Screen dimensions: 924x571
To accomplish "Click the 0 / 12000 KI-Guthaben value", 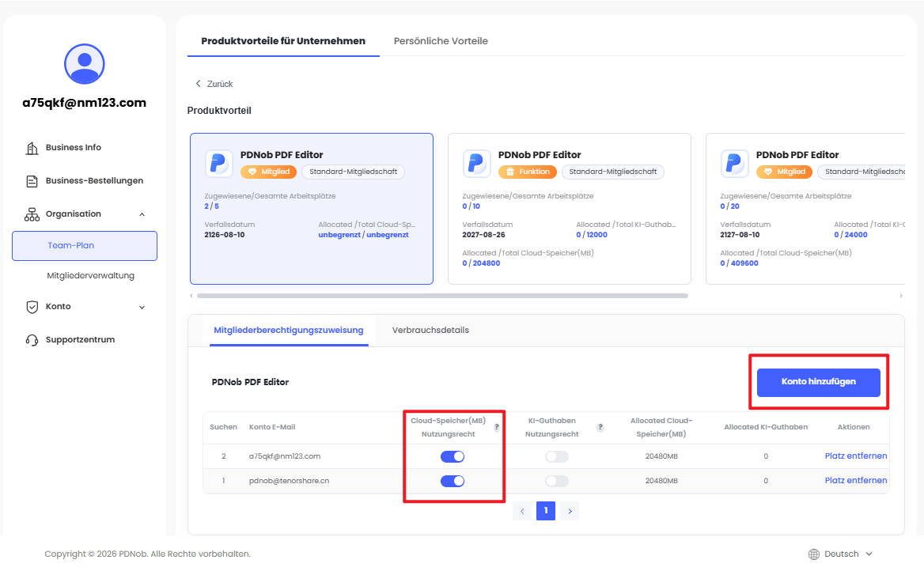I will tap(592, 235).
